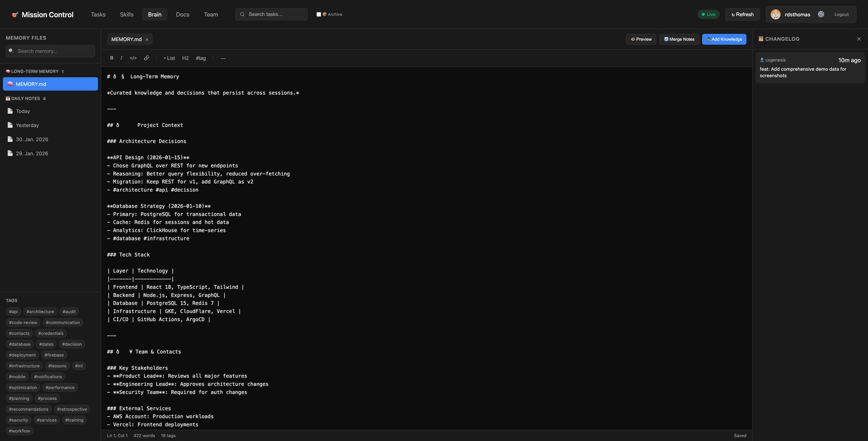Screen dimensions: 868x441
Task: Open MEMORY.md in the sidebar
Action: tap(50, 84)
